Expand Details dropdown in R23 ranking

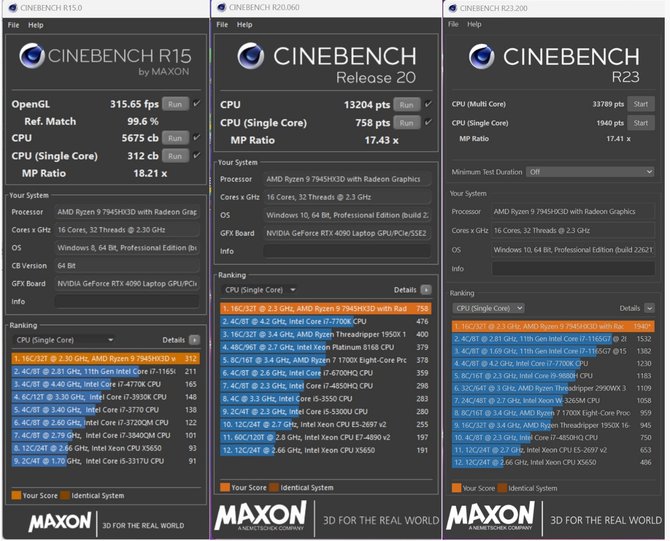(x=649, y=308)
